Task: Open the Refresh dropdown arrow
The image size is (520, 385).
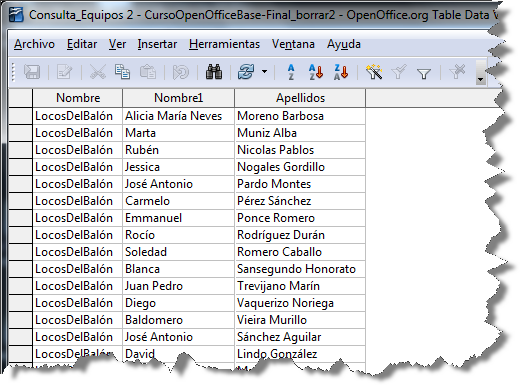Action: 264,72
